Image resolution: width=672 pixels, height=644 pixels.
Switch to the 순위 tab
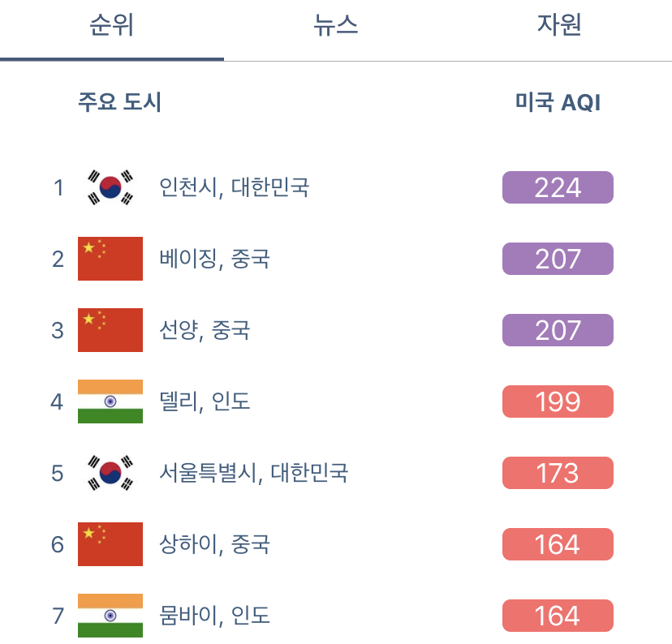111,26
